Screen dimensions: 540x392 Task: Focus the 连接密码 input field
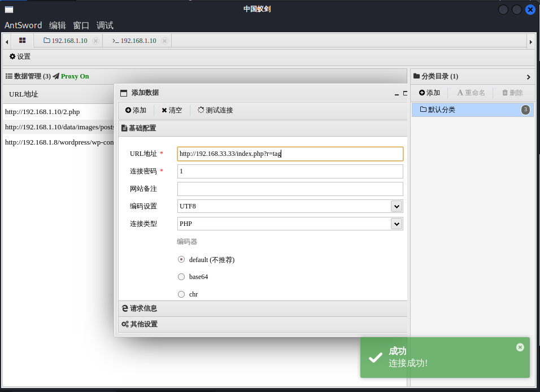tap(290, 171)
